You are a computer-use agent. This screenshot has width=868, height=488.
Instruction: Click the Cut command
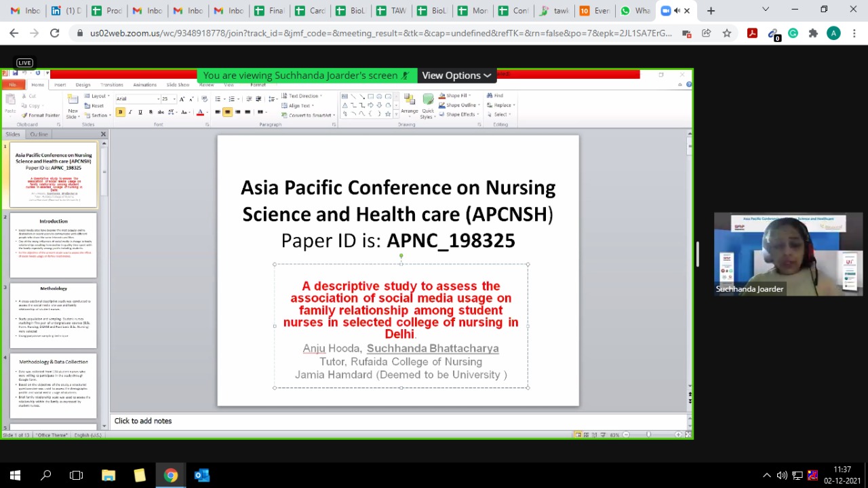point(28,96)
